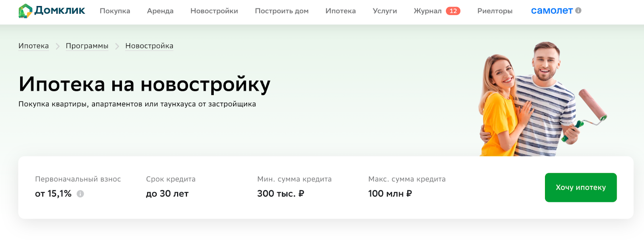644x240 pixels.
Task: Click the Домклик house logo
Action: tap(25, 11)
